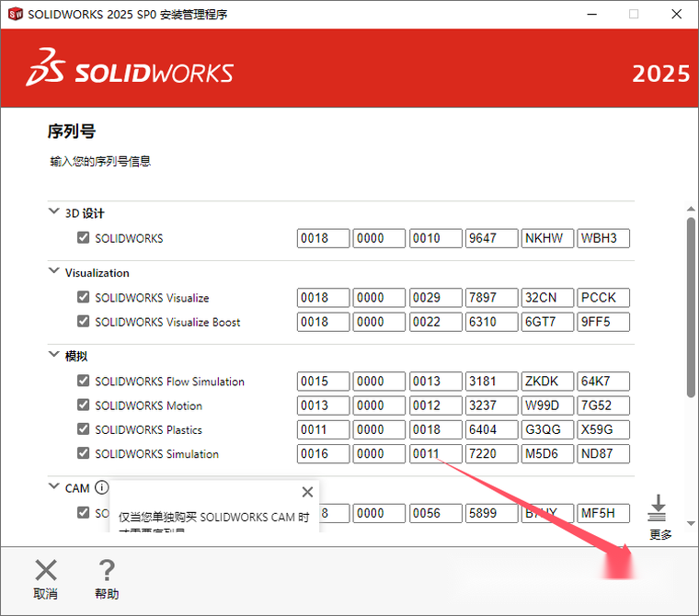Click the CAM info circle icon
The height and width of the screenshot is (616, 699).
pos(101,488)
